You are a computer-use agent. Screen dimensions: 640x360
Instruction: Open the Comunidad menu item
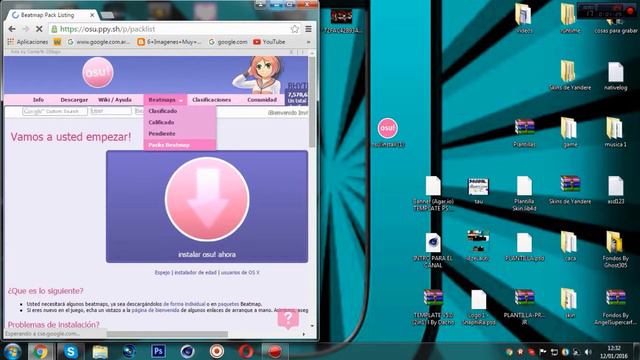[262, 100]
